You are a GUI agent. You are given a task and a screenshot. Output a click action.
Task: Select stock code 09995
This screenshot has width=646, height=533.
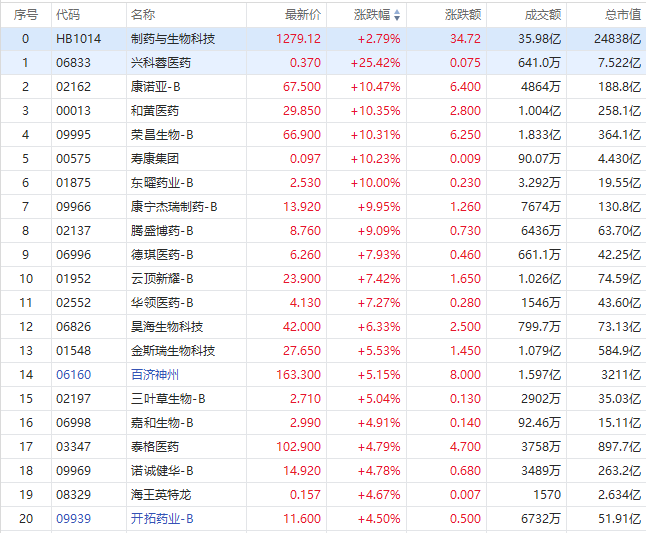73,135
